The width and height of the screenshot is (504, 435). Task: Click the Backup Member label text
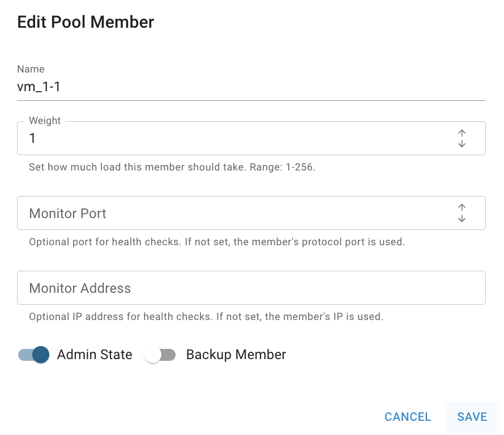[x=236, y=355]
